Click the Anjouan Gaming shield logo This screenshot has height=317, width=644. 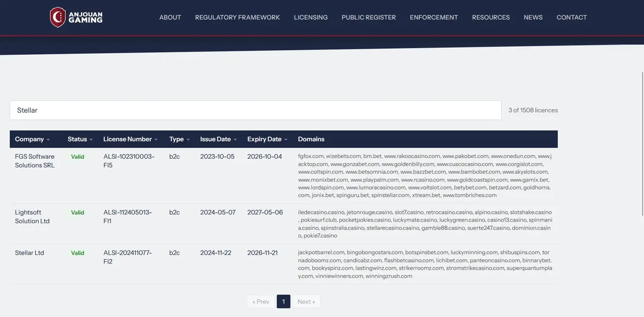coord(57,17)
